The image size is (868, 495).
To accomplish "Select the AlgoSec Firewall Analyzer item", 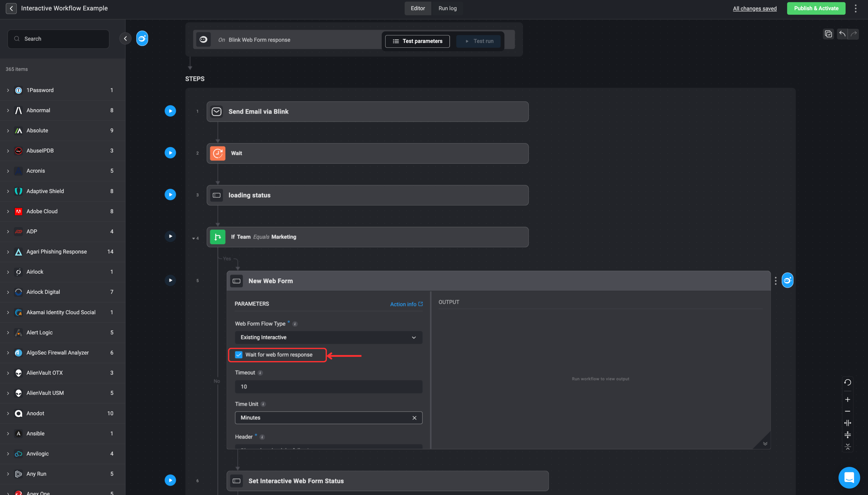I will pyautogui.click(x=62, y=352).
